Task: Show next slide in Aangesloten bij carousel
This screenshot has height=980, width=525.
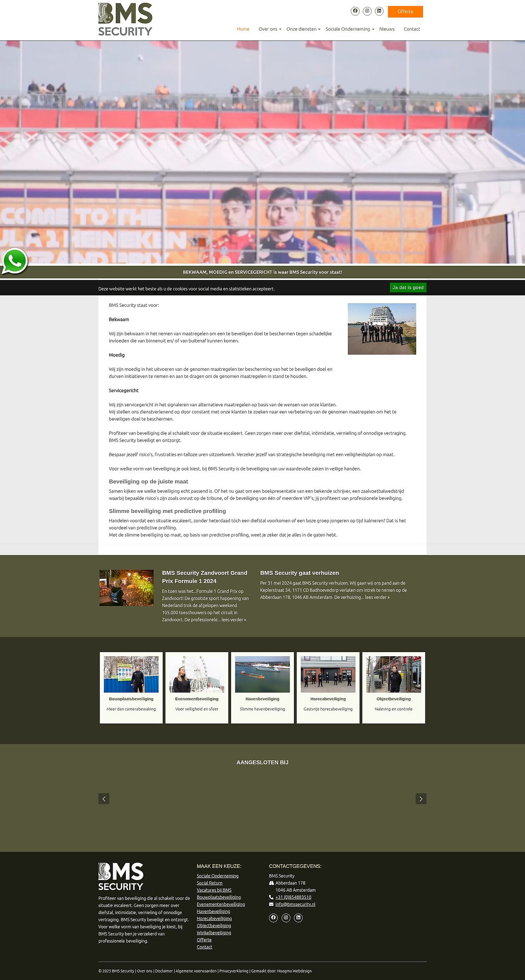Action: click(421, 799)
